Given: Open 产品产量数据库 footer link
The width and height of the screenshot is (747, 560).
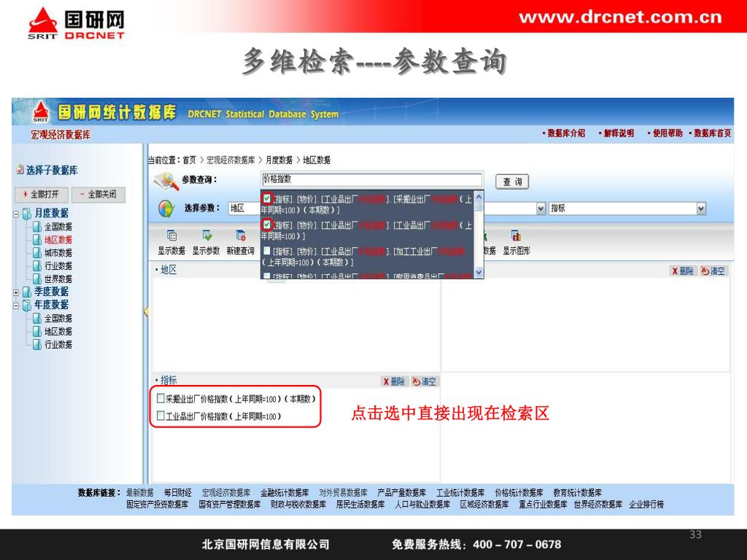Looking at the screenshot, I should coord(402,492).
